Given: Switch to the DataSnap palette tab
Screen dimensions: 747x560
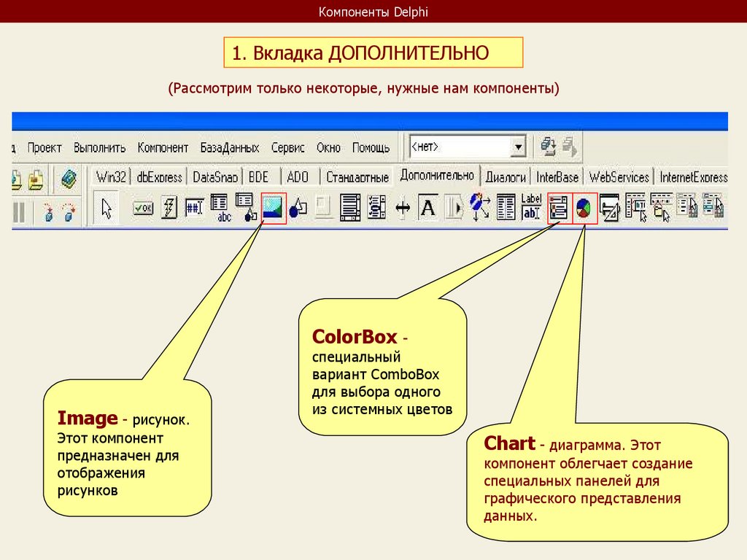Looking at the screenshot, I should pos(215,177).
